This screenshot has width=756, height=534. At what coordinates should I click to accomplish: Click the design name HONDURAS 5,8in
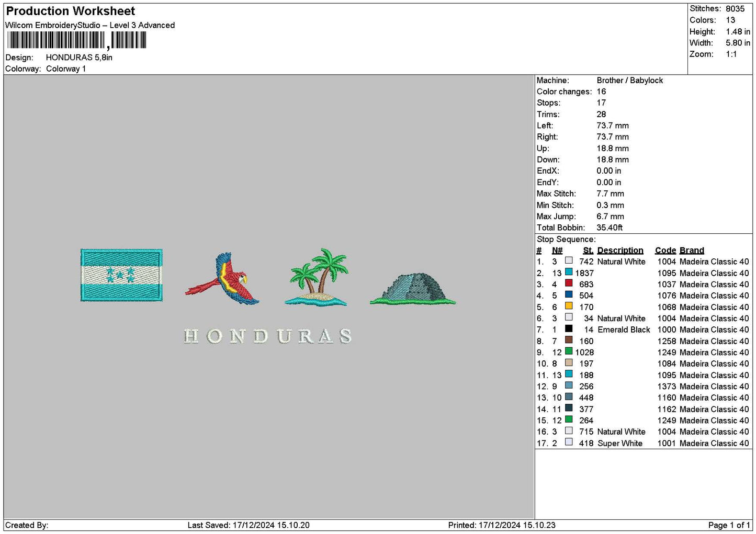pos(79,58)
